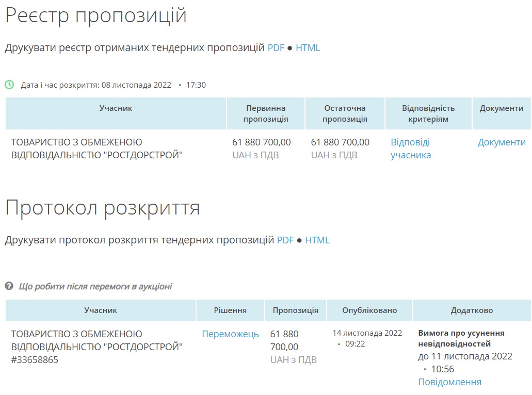Click the 61 880 700,00 amount in protocol table
Viewport: 532px width, 395px height.
[x=284, y=340]
